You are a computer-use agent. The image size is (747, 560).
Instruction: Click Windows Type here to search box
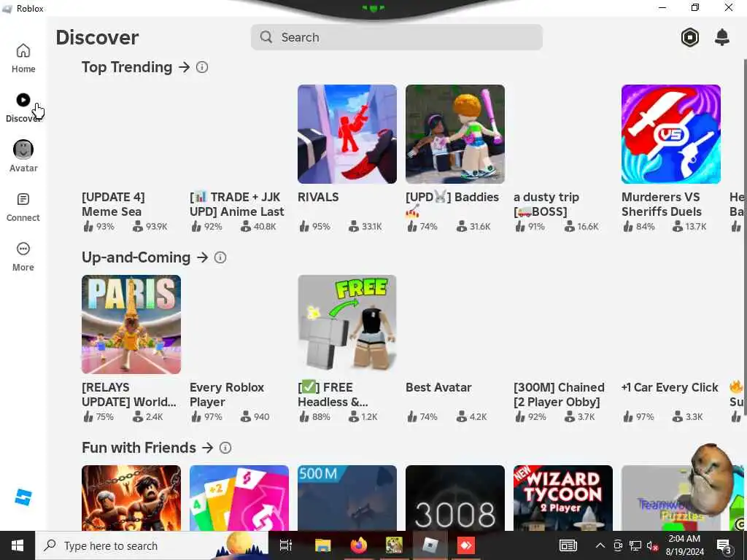tap(152, 545)
